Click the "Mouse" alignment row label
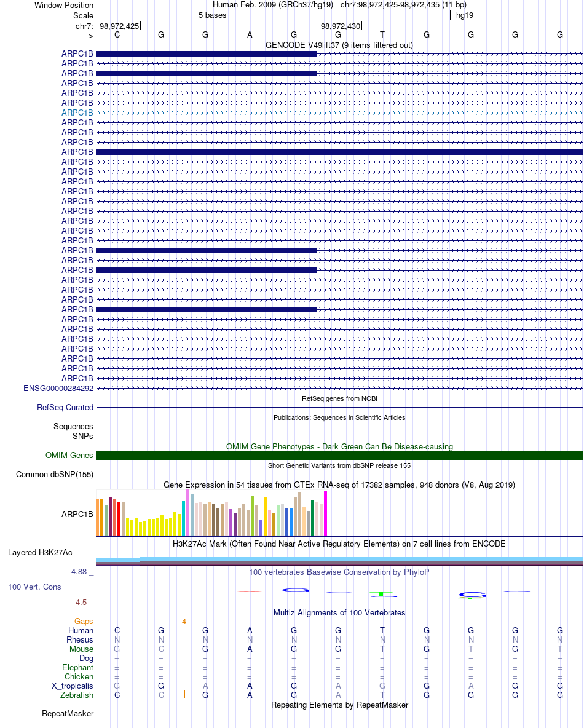 click(81, 649)
